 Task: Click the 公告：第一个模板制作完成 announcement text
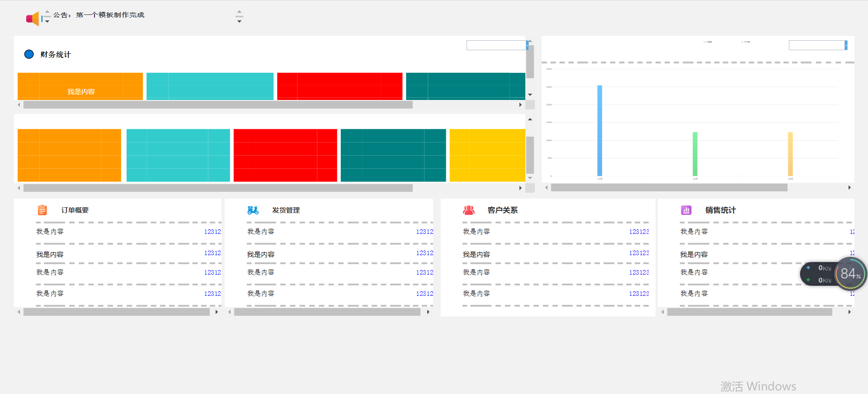pos(99,15)
